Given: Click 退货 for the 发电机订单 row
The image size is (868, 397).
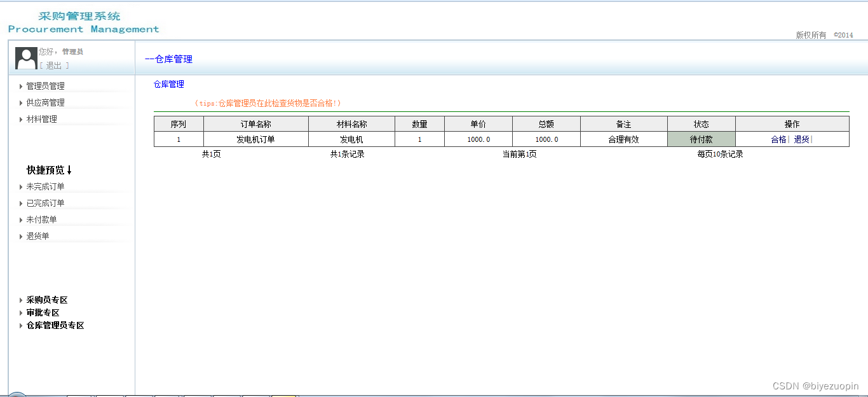Looking at the screenshot, I should [x=801, y=139].
